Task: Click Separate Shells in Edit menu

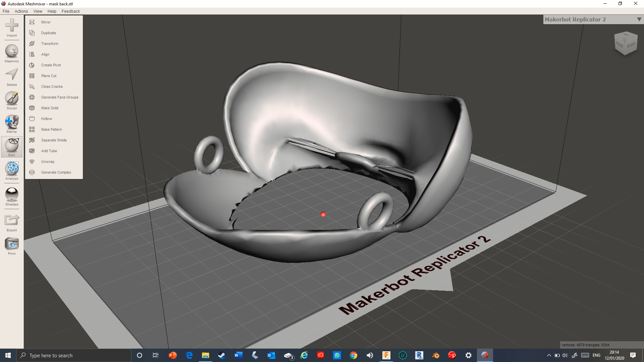Action: click(x=54, y=140)
